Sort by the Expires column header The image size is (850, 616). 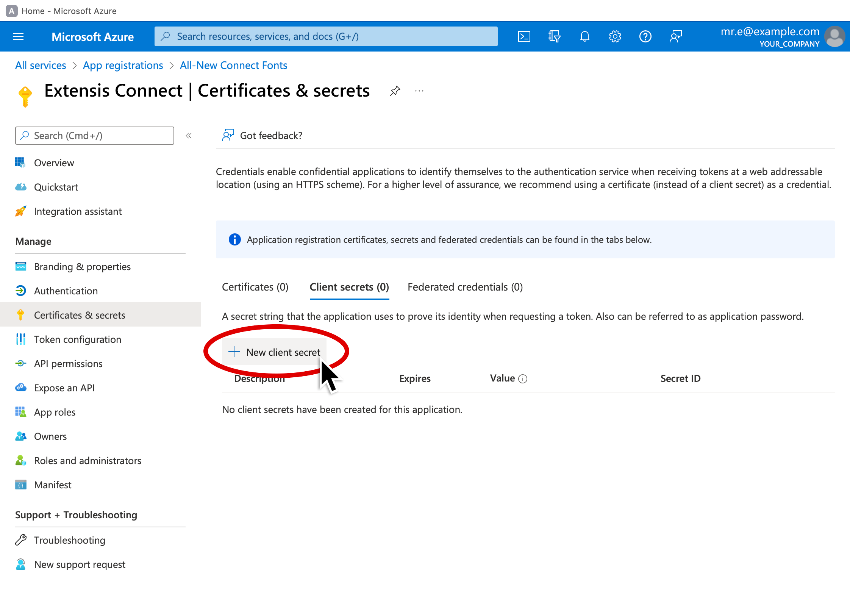415,378
